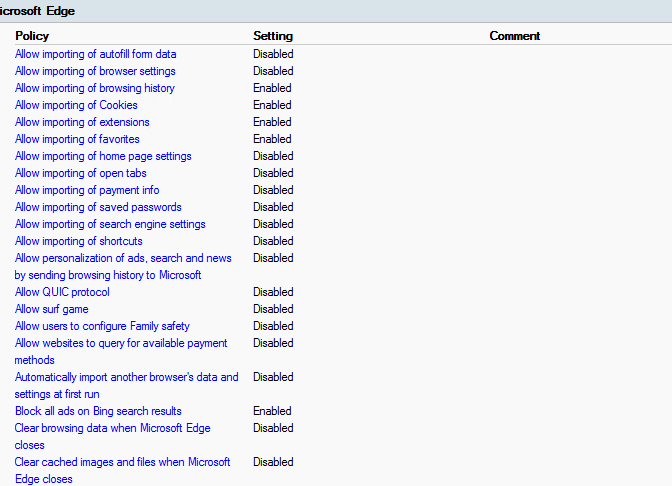
Task: Click the Setting column header
Action: pyautogui.click(x=273, y=36)
